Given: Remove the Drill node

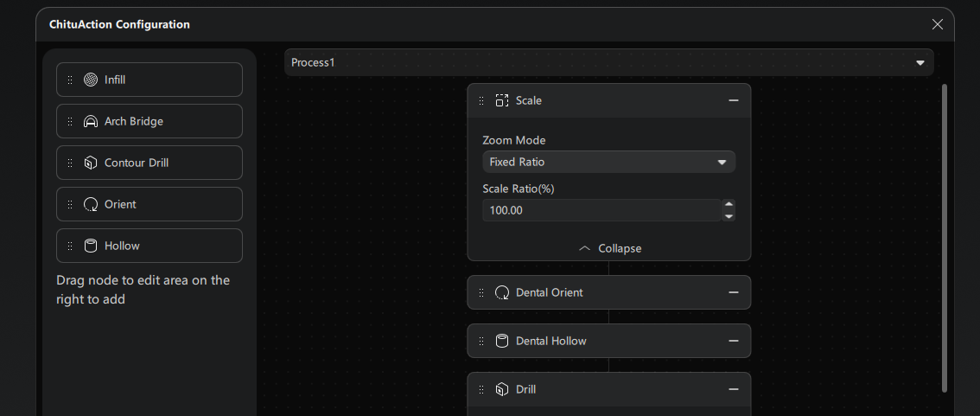Looking at the screenshot, I should pos(734,389).
